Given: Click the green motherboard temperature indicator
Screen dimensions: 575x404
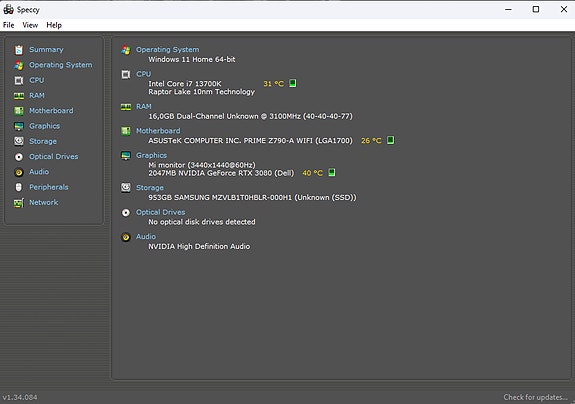Looking at the screenshot, I should click(x=391, y=140).
